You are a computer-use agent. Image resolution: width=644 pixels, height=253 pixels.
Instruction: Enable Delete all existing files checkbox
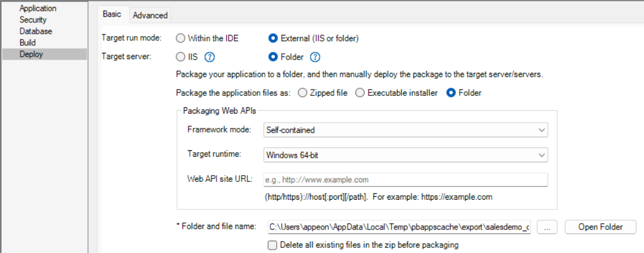tap(273, 245)
